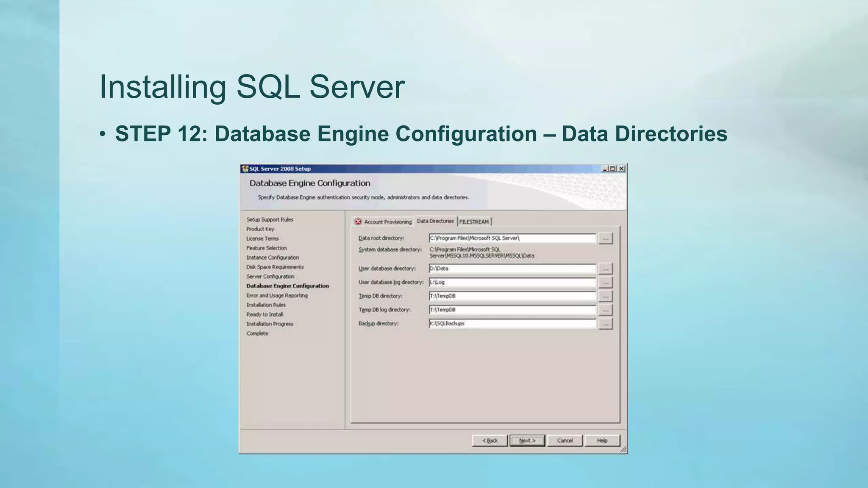This screenshot has width=868, height=488.
Task: Open the FILESTREAM tab
Action: click(x=474, y=222)
